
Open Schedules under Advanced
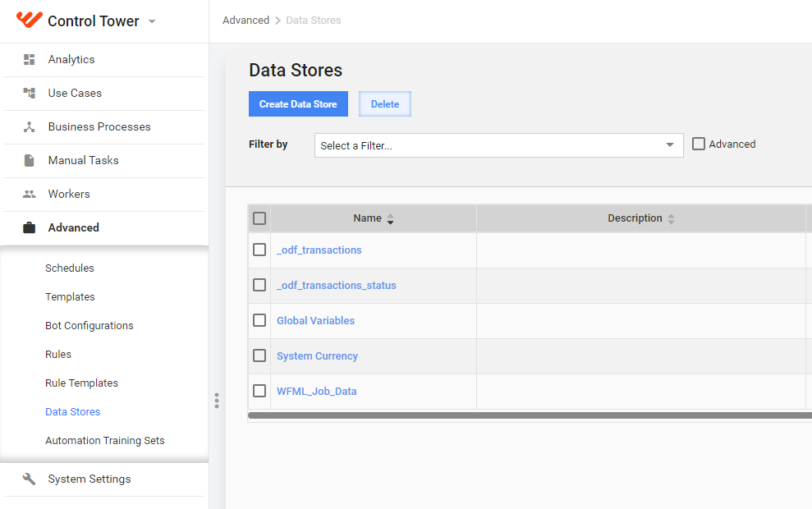coord(70,268)
